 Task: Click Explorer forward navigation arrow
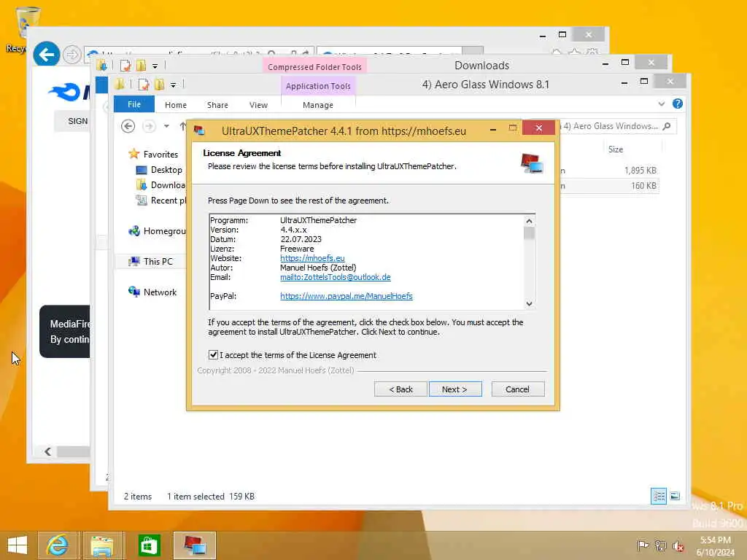tap(149, 126)
